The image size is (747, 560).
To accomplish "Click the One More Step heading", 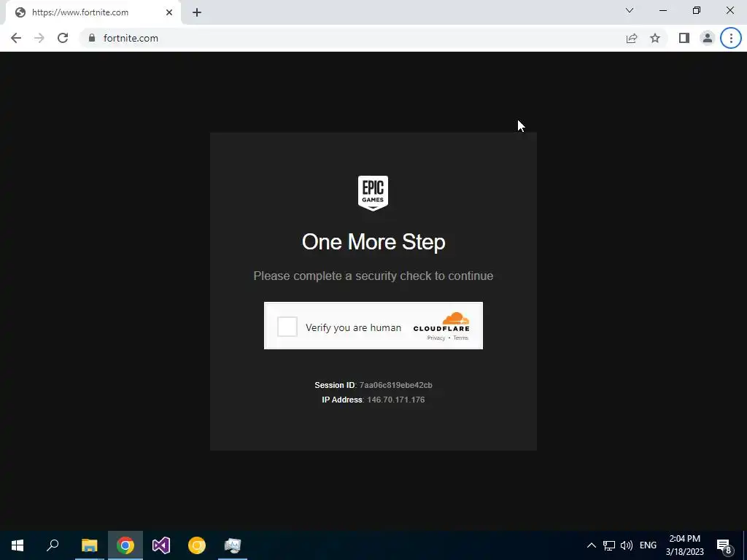I will [373, 242].
